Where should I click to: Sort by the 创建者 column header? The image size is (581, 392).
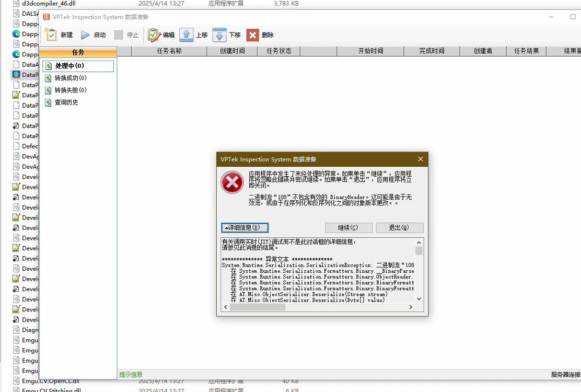[x=483, y=51]
